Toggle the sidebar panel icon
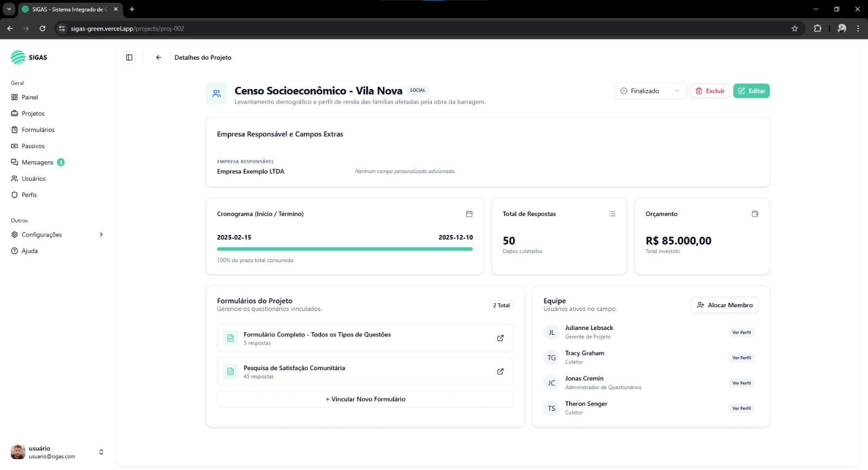 point(129,58)
